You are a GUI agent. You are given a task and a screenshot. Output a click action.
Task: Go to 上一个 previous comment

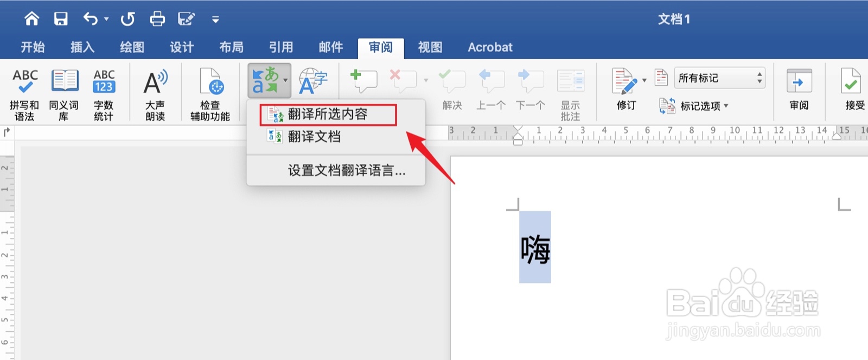pyautogui.click(x=491, y=90)
